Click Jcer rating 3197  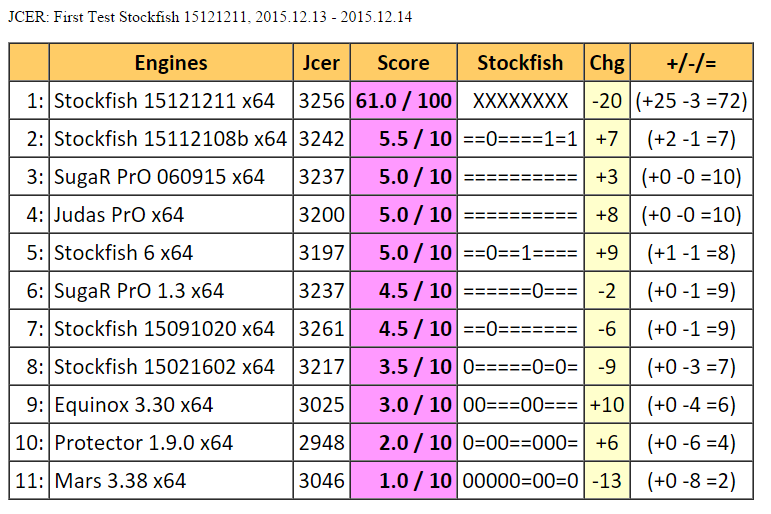point(322,253)
